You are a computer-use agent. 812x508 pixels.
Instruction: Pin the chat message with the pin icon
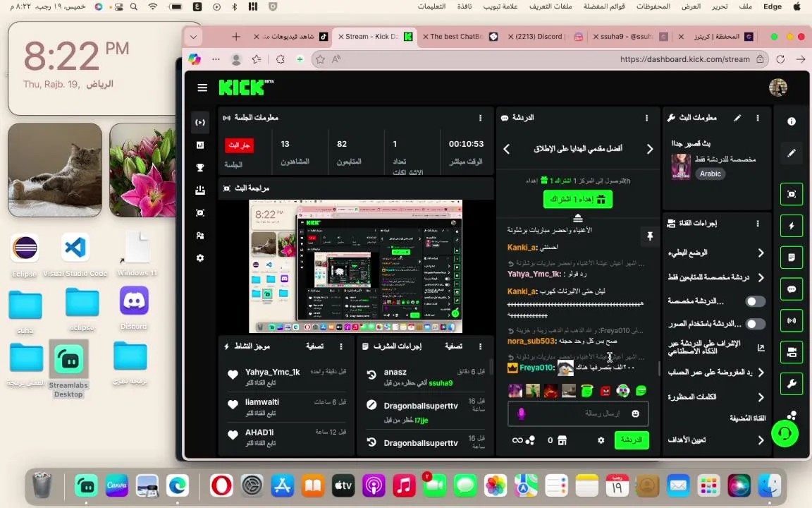coord(650,236)
